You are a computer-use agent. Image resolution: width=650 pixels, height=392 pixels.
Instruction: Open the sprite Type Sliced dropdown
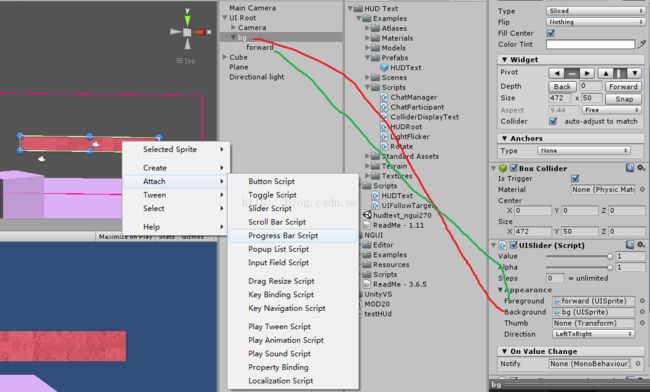click(595, 11)
